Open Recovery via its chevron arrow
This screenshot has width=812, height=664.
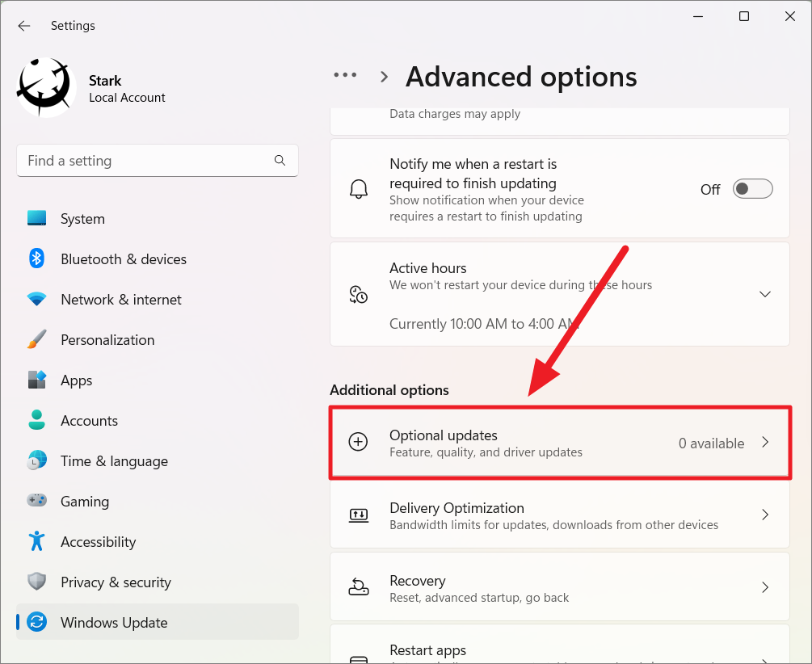(765, 586)
